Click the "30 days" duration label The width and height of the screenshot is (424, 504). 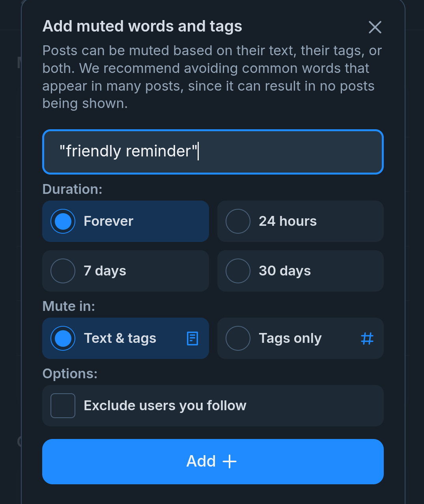point(285,271)
